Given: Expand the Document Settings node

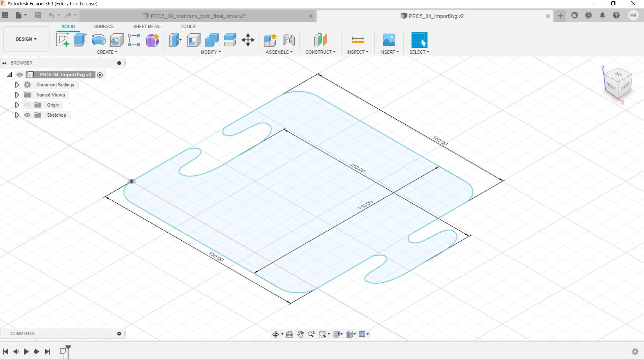Looking at the screenshot, I should pyautogui.click(x=17, y=85).
